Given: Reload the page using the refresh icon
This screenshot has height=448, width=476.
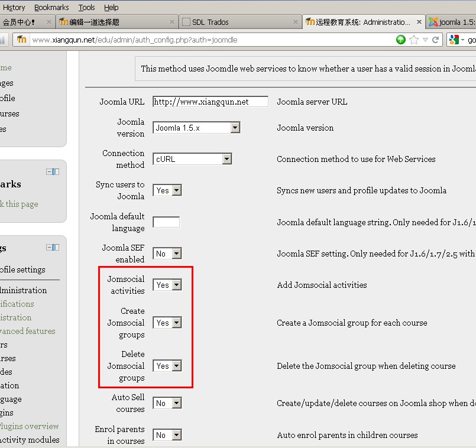Looking at the screenshot, I should tap(436, 40).
